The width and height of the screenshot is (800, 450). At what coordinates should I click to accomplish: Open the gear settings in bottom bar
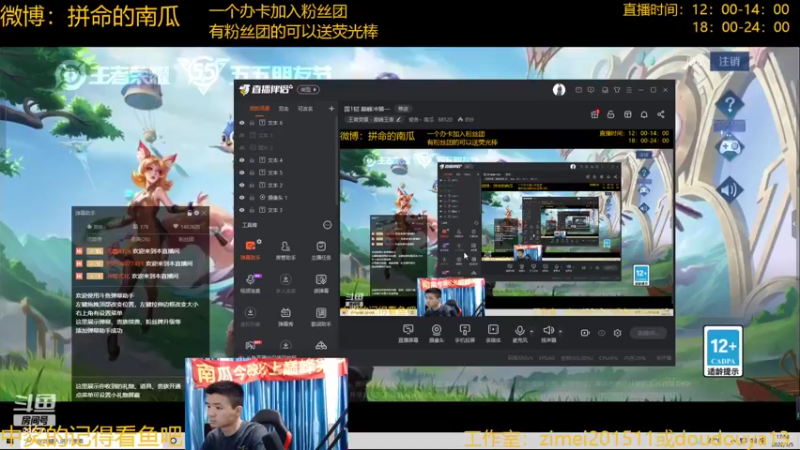[617, 333]
